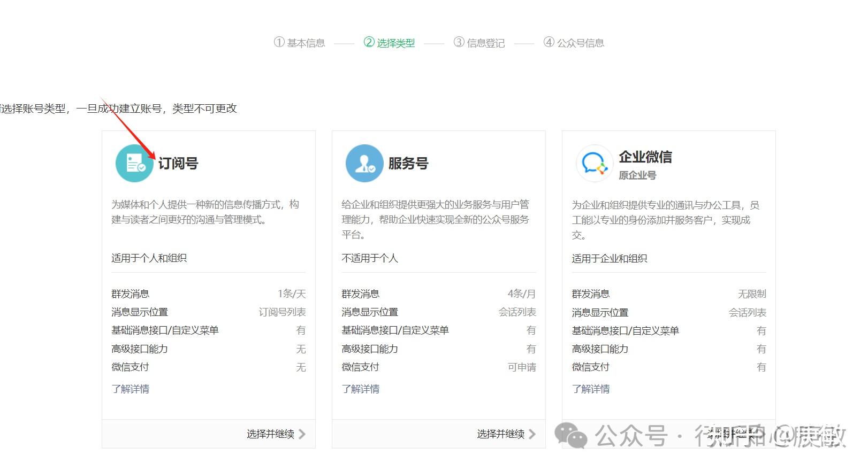Screen dimensions: 868x471
Task: Click the chevron arrow in 服务号 card footer
Action: point(532,434)
